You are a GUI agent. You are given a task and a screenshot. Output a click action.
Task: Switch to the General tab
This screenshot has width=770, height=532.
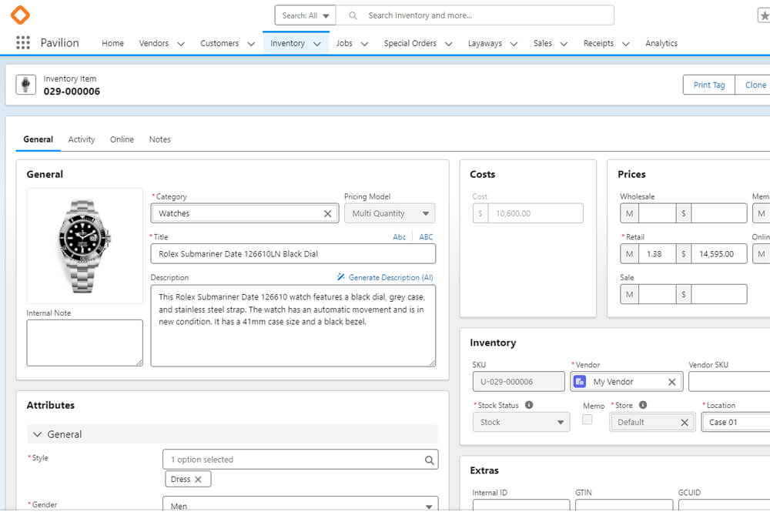(38, 139)
